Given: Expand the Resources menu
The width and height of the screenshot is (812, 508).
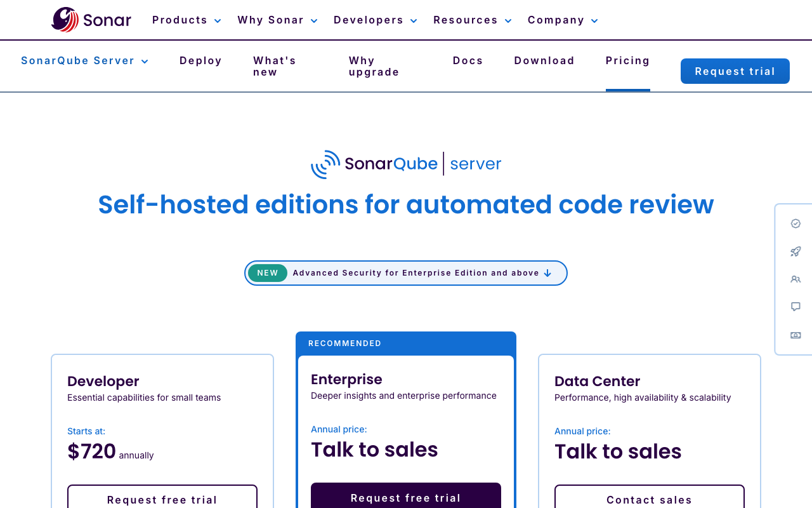Looking at the screenshot, I should 472,20.
